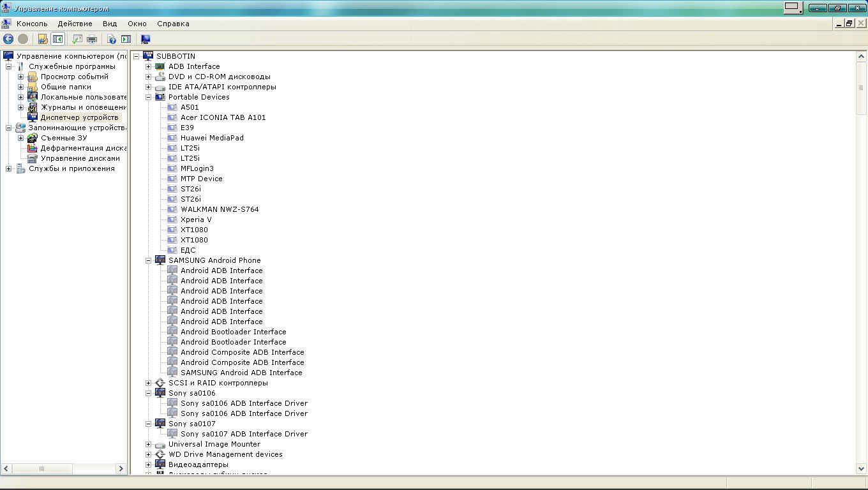The height and width of the screenshot is (490, 868).
Task: Click the Видеоадаптеры category icon
Action: (x=160, y=464)
